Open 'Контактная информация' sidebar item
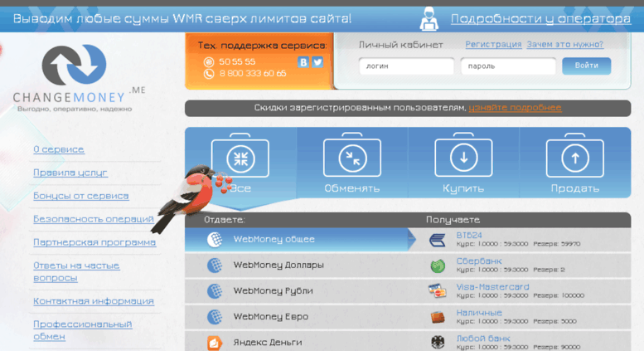This screenshot has width=644, height=351. click(94, 301)
